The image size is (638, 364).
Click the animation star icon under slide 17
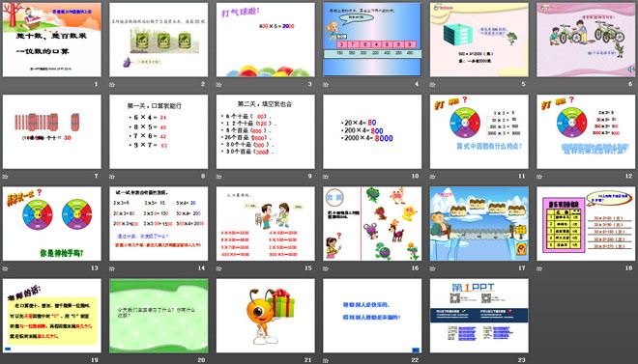click(432, 268)
